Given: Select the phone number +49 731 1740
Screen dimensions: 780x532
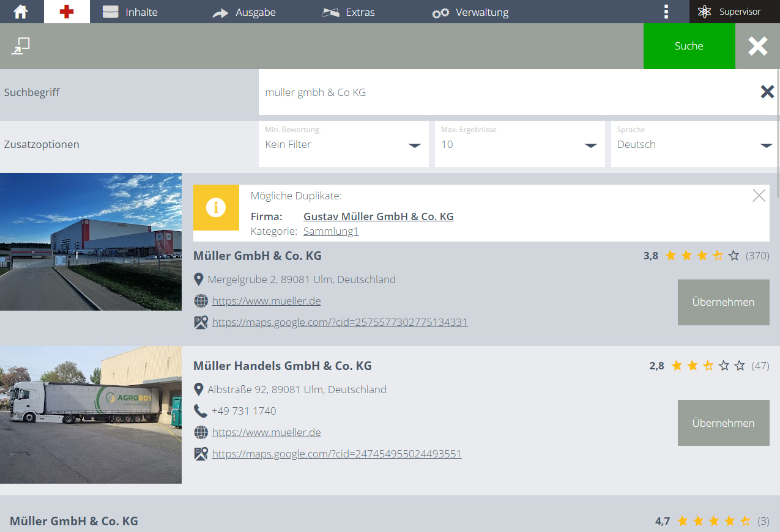Looking at the screenshot, I should click(244, 411).
